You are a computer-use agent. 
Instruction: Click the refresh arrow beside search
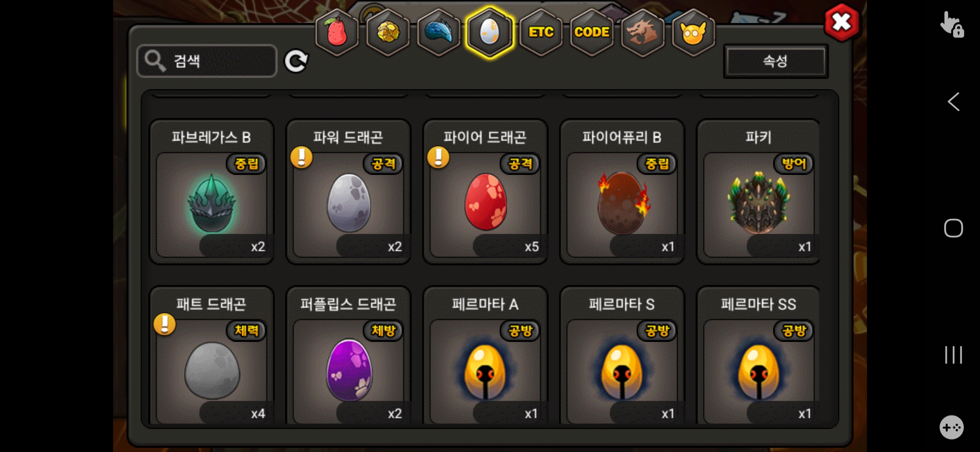(296, 62)
